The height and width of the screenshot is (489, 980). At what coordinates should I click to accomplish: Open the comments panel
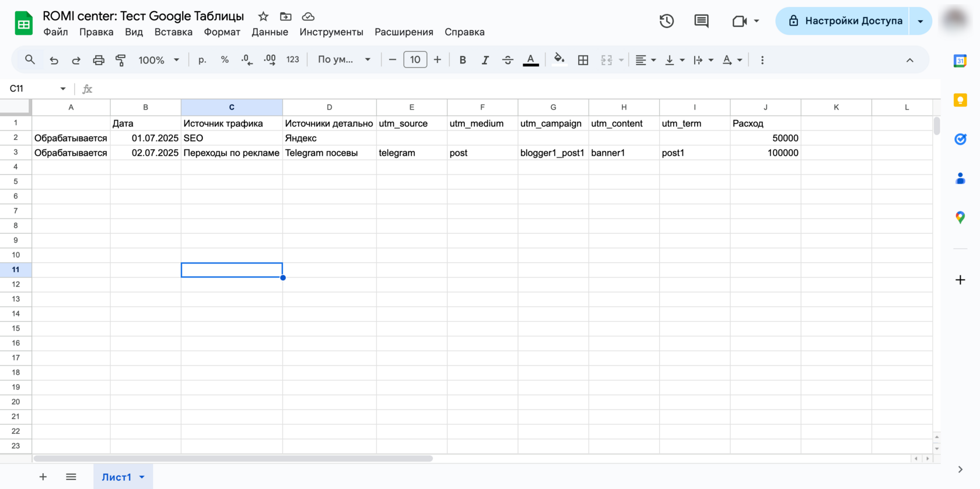(701, 21)
